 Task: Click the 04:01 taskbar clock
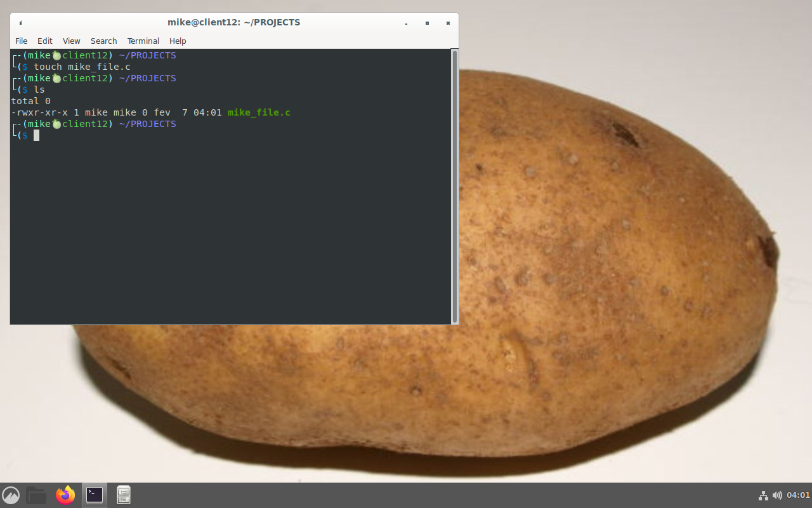798,495
